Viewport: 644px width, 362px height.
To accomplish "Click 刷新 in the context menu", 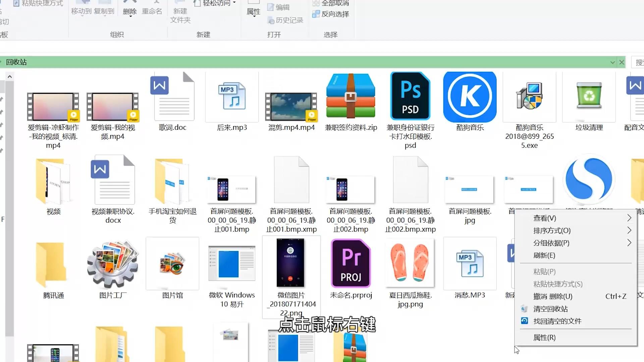I will pos(544,255).
